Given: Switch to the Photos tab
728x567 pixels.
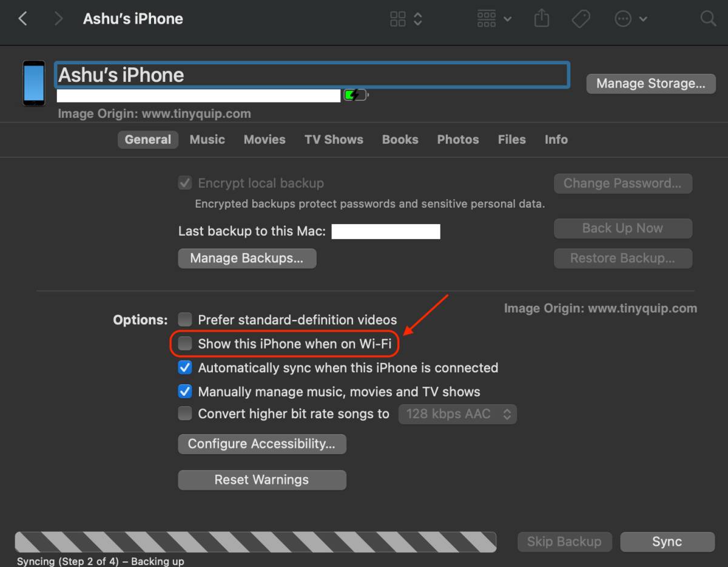Looking at the screenshot, I should [x=457, y=140].
